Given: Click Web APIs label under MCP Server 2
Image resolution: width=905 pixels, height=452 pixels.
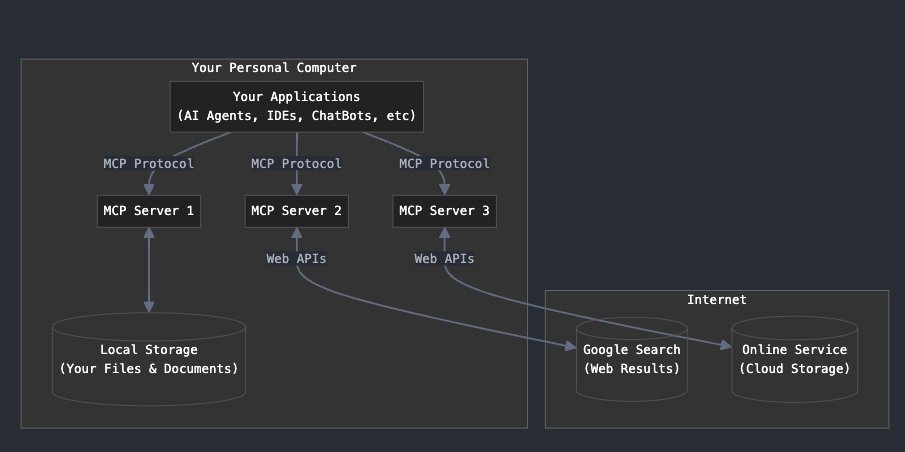Looking at the screenshot, I should [x=297, y=259].
